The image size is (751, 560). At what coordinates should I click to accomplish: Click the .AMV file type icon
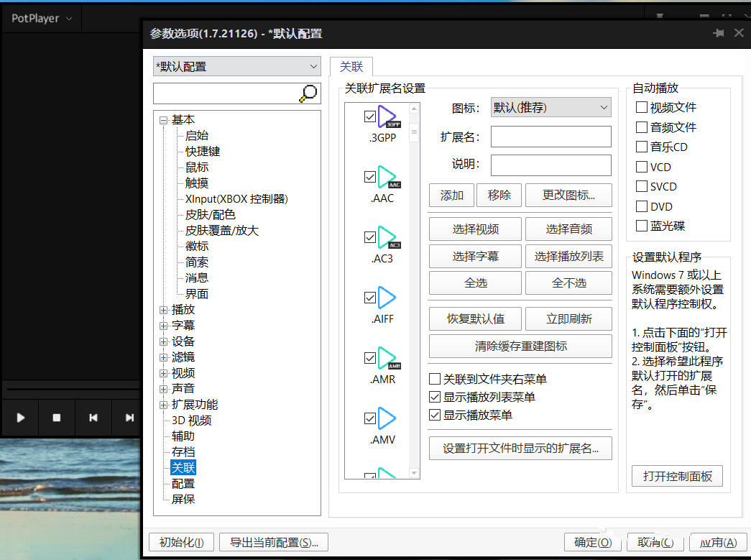387,418
